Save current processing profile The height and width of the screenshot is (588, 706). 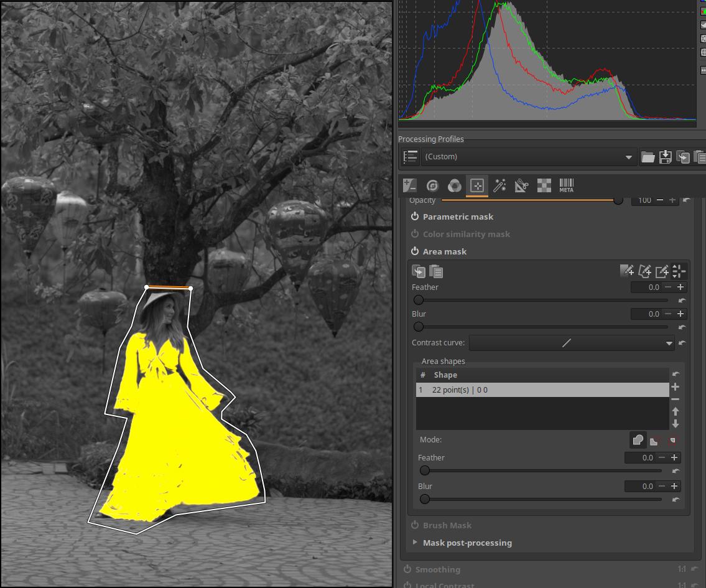tap(665, 157)
